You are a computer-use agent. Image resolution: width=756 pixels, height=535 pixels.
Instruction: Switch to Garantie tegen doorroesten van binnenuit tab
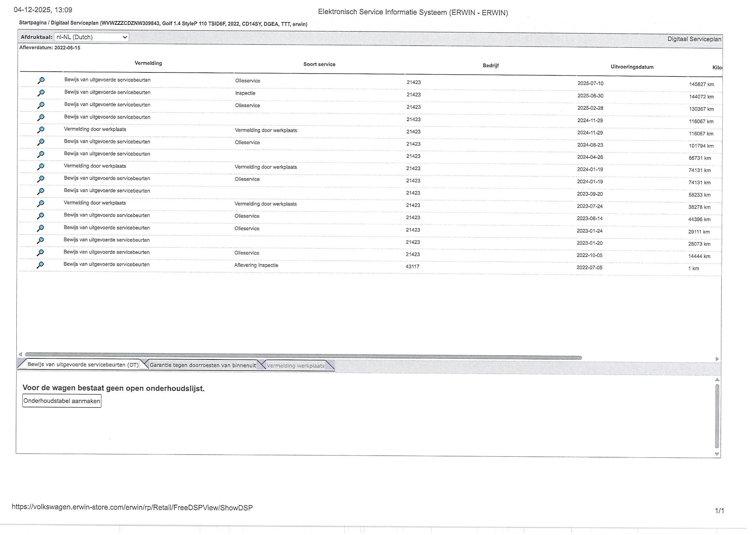202,365
